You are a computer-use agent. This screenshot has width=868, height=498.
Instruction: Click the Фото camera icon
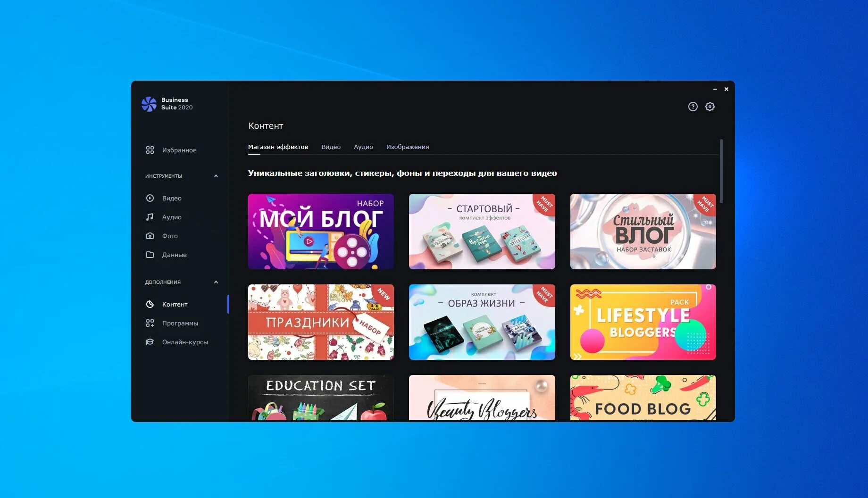[x=150, y=236]
